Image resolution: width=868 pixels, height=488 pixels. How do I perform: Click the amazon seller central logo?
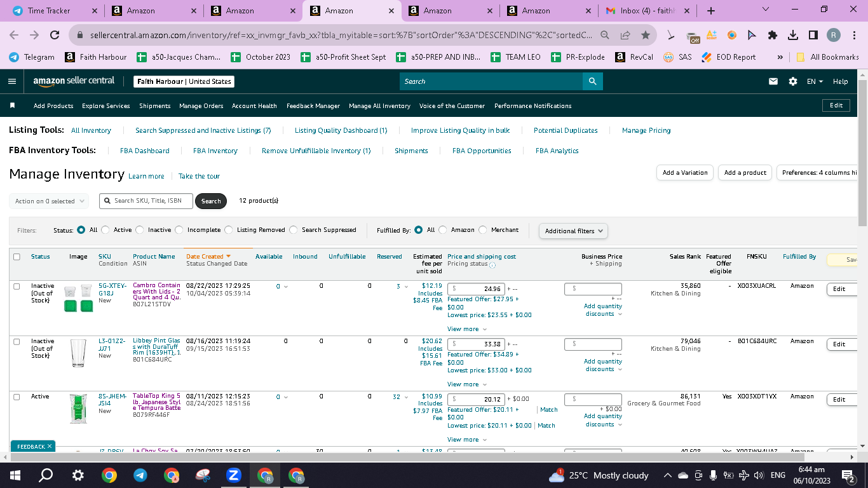click(74, 81)
